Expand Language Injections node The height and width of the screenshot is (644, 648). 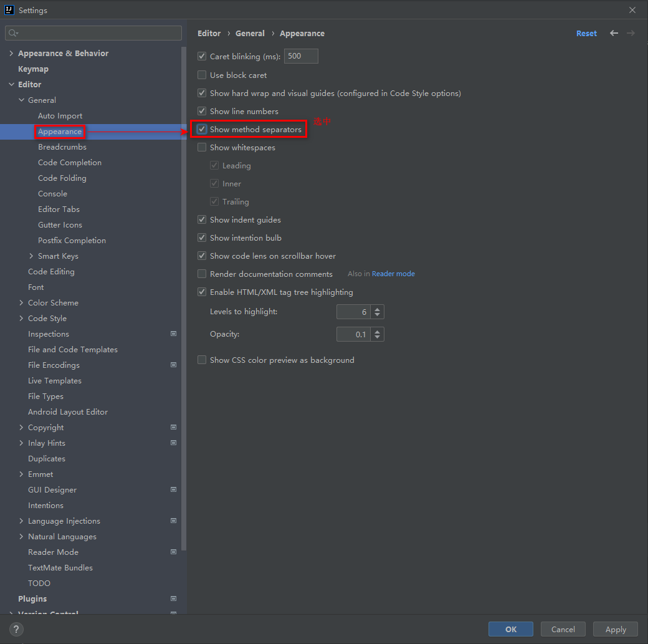tap(21, 521)
